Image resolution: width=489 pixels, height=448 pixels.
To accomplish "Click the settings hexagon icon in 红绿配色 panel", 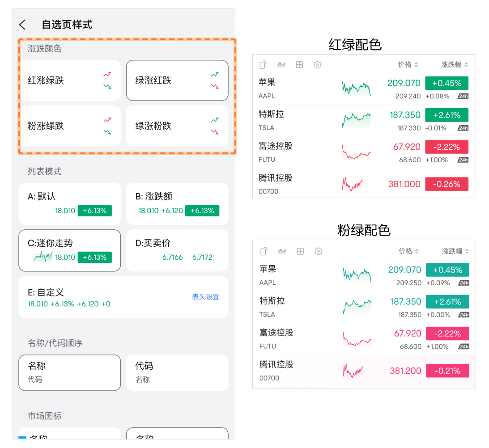I will click(318, 65).
